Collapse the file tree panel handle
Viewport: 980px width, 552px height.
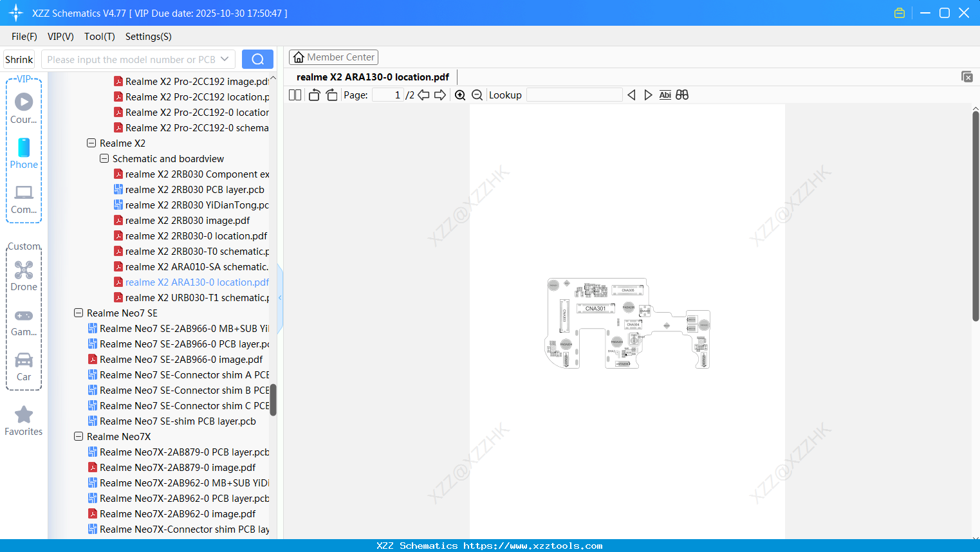click(280, 298)
